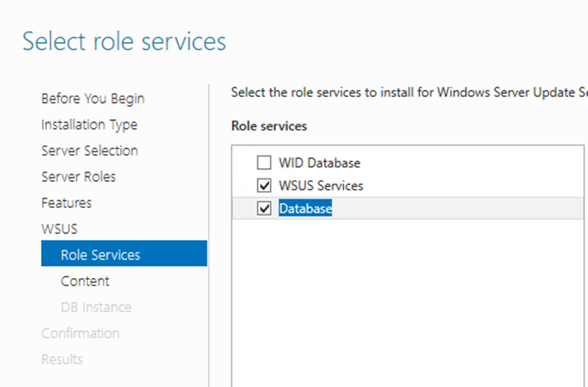The width and height of the screenshot is (588, 387).
Task: Enable the WID Database checkbox
Action: [x=264, y=163]
